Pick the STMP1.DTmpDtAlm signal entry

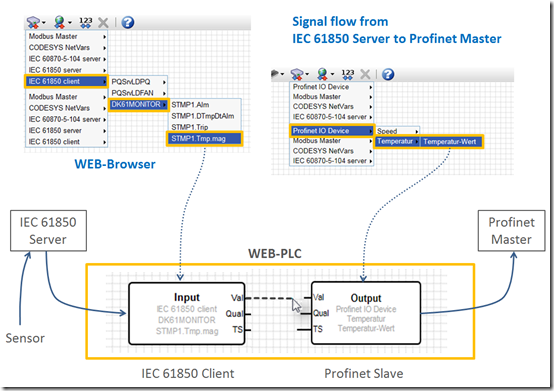coord(202,116)
